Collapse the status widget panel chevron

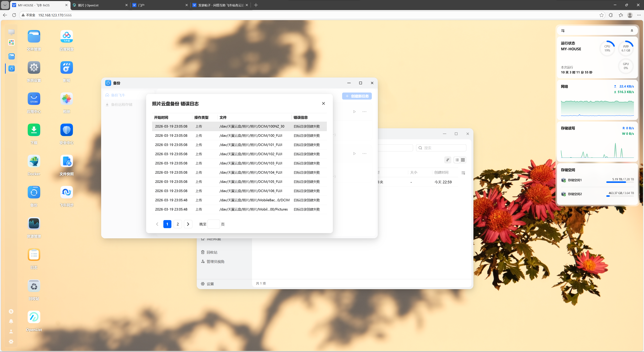pyautogui.click(x=632, y=31)
